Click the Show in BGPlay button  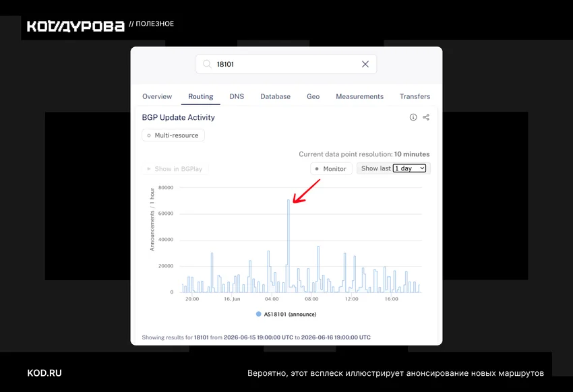coord(175,168)
